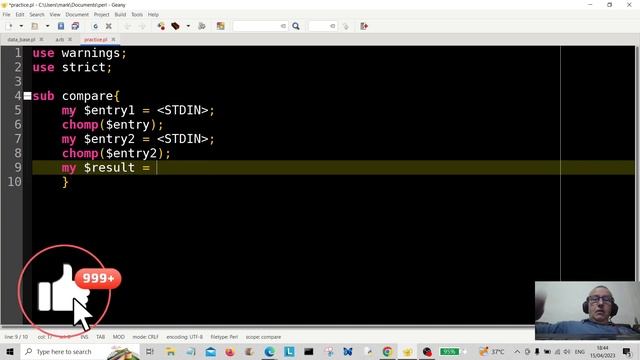Close current document using toolbar X icon
The image size is (640, 360).
109,26
